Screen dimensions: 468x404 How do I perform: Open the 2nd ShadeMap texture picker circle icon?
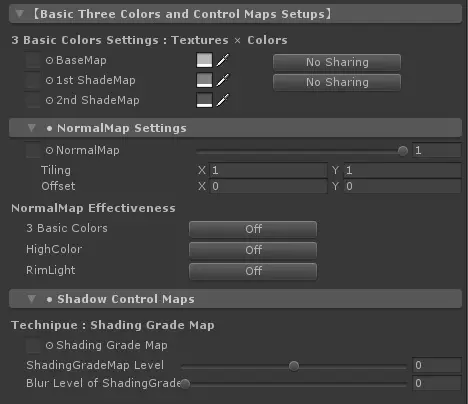tap(49, 100)
